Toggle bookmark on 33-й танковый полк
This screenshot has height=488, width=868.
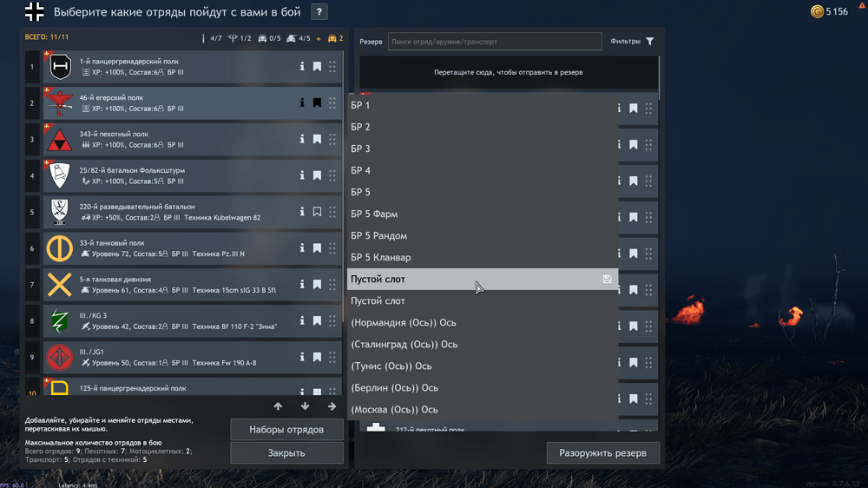click(317, 248)
